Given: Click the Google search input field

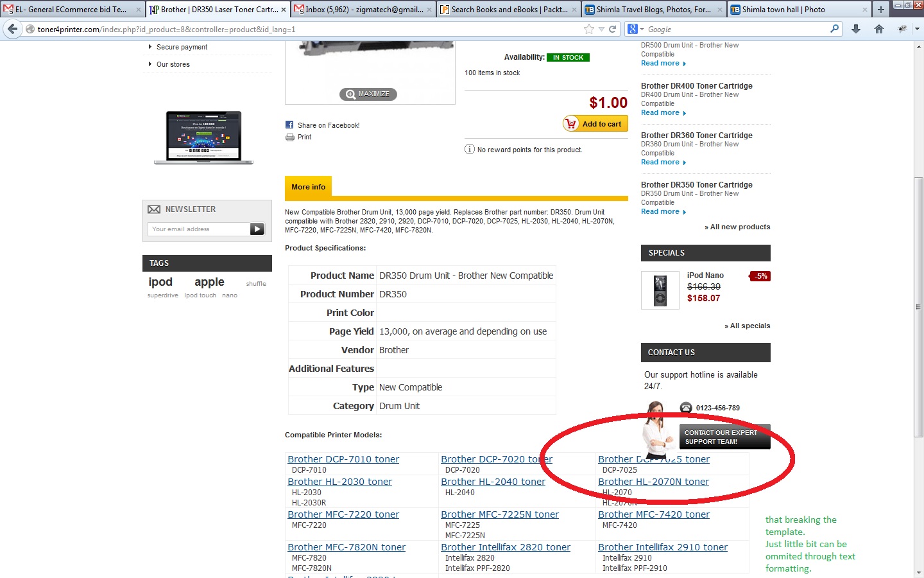Looking at the screenshot, I should coord(737,29).
